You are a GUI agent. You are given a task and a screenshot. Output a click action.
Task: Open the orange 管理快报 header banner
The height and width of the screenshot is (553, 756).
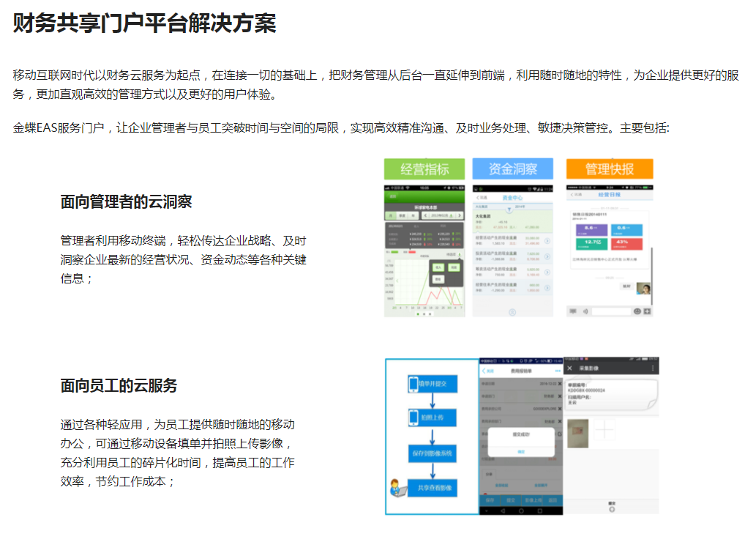(x=609, y=169)
